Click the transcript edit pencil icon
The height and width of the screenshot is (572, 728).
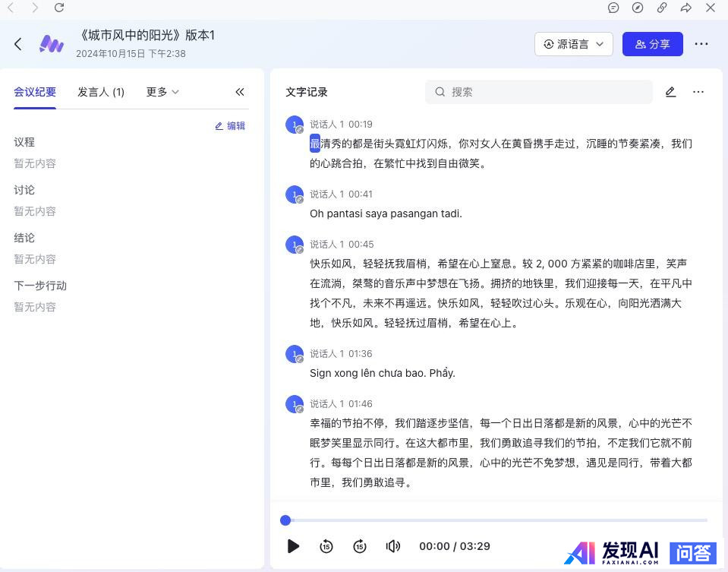pos(670,92)
